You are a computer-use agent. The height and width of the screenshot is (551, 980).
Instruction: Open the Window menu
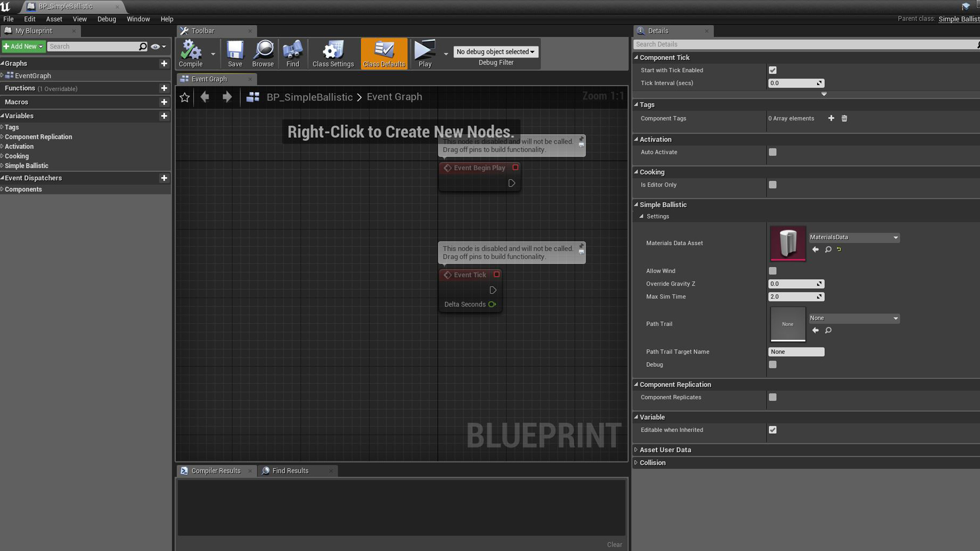[x=138, y=19]
